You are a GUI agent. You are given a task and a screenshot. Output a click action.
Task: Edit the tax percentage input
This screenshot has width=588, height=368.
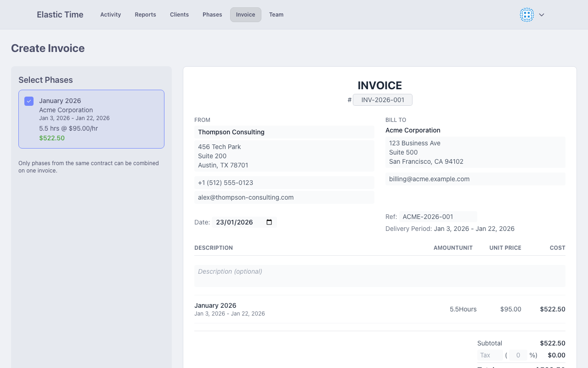pyautogui.click(x=518, y=355)
